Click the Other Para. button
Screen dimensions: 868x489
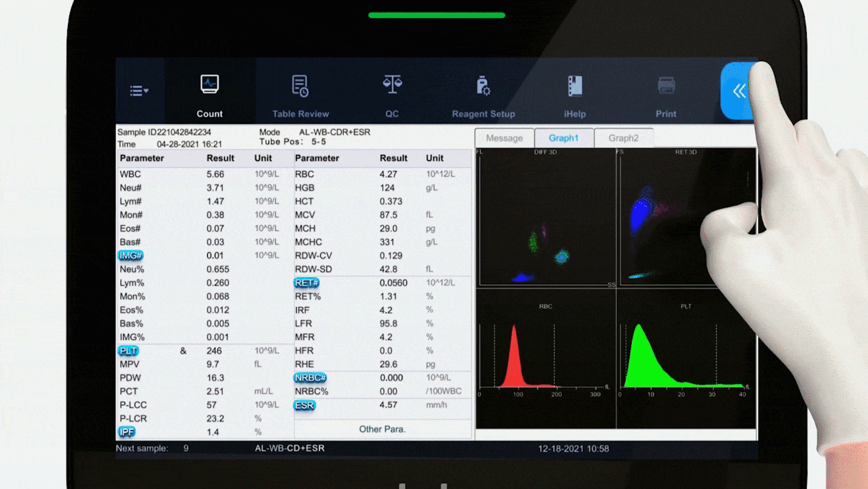point(383,429)
